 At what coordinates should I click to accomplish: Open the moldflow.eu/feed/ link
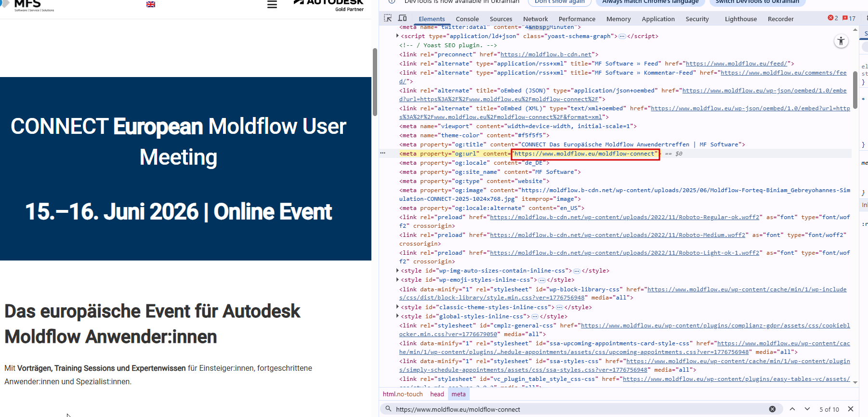coord(736,64)
